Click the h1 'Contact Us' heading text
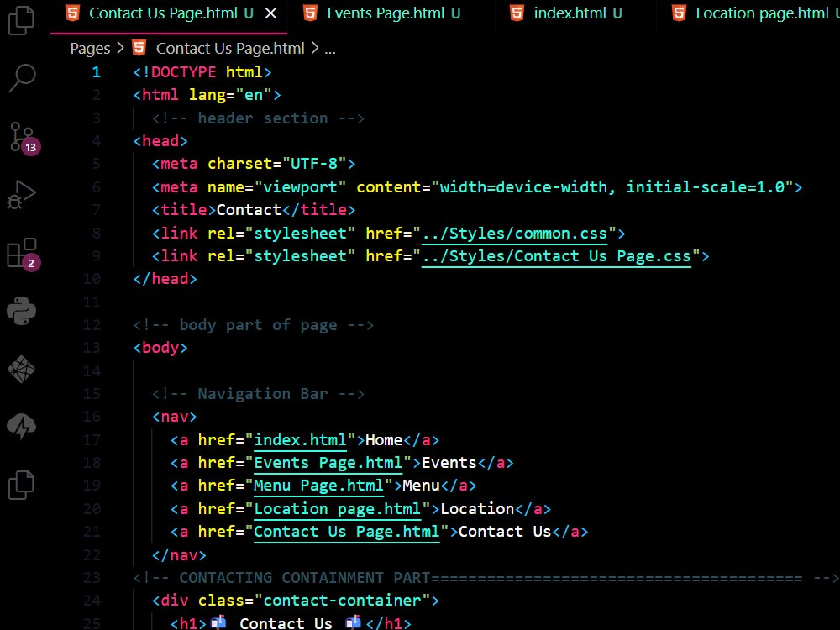This screenshot has width=840, height=630. [x=286, y=623]
